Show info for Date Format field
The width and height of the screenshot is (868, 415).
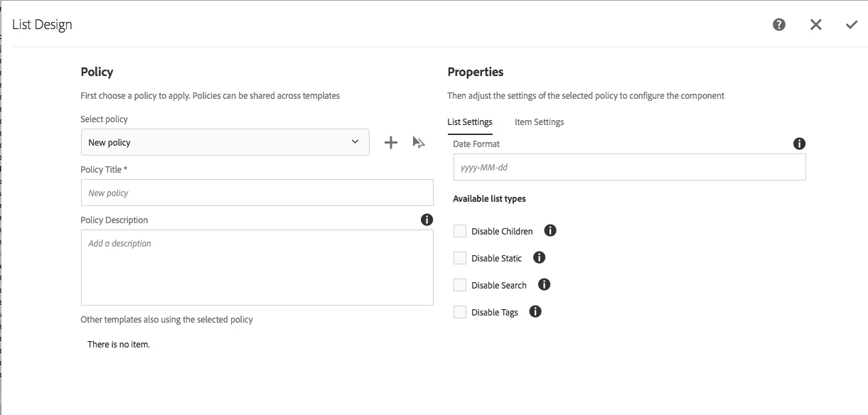click(x=799, y=144)
